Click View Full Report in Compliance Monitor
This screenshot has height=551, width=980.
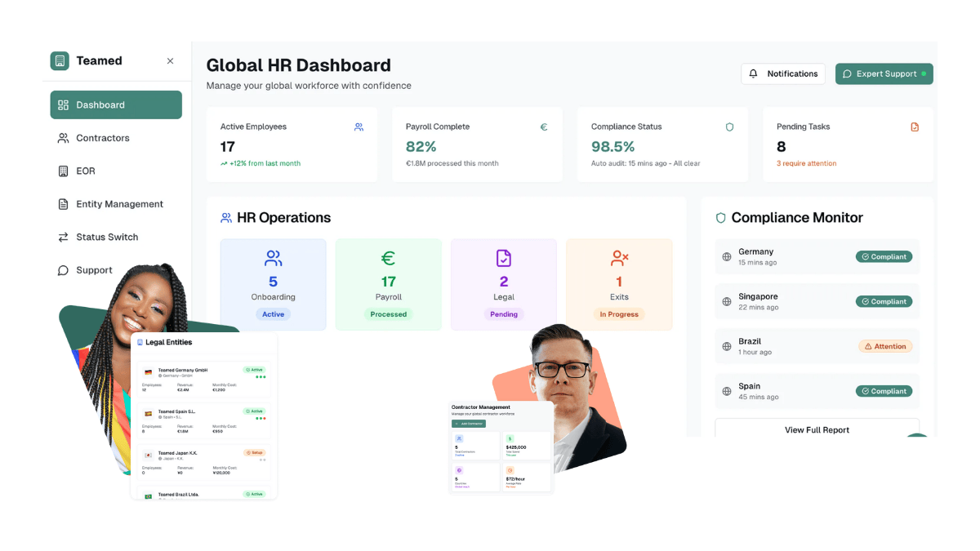817,430
